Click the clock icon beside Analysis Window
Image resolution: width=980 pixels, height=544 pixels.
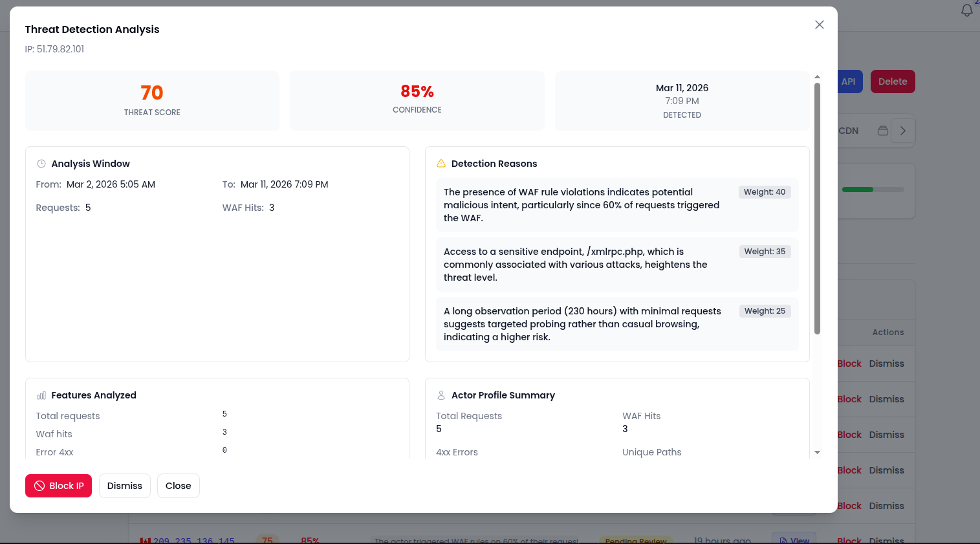pyautogui.click(x=41, y=164)
